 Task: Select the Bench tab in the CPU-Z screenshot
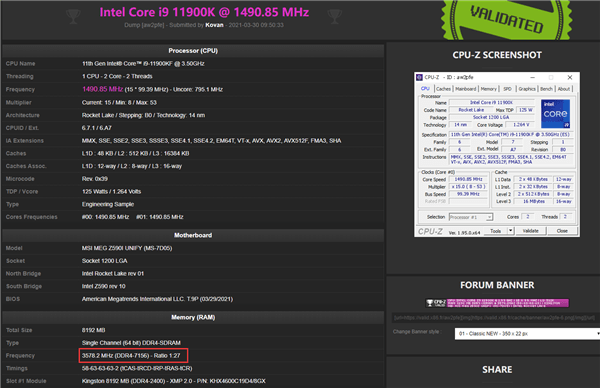pos(546,89)
